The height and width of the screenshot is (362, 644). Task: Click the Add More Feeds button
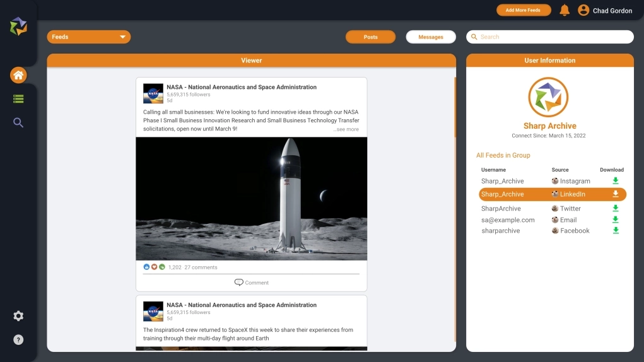coord(523,10)
